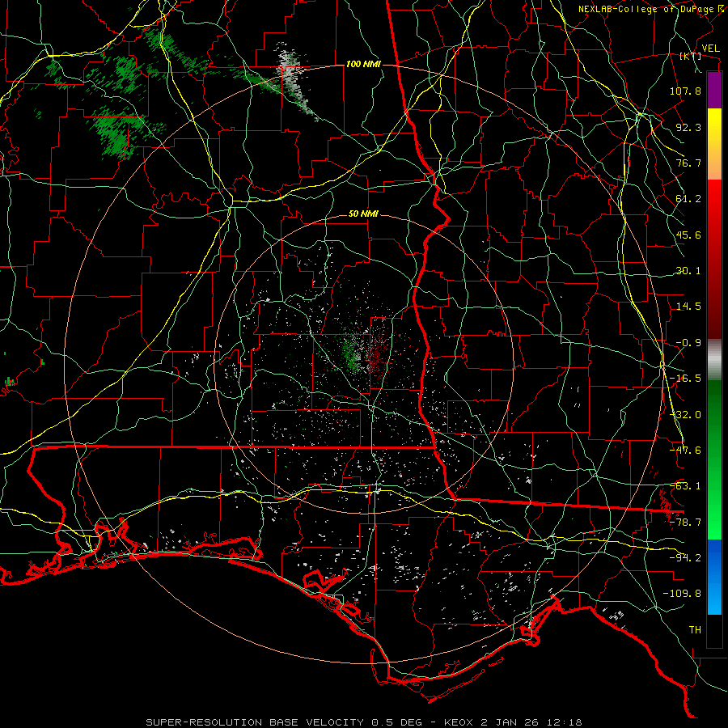This screenshot has width=728, height=728.
Task: Click the black TH segment of color bar
Action: tap(714, 631)
